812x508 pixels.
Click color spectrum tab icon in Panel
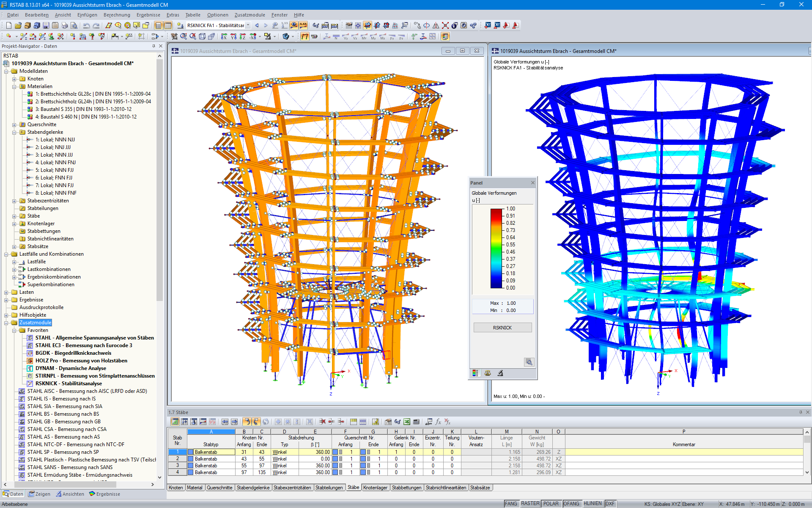click(475, 373)
